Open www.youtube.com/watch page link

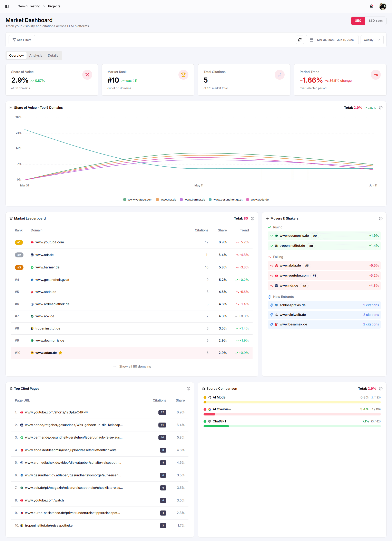pos(44,500)
